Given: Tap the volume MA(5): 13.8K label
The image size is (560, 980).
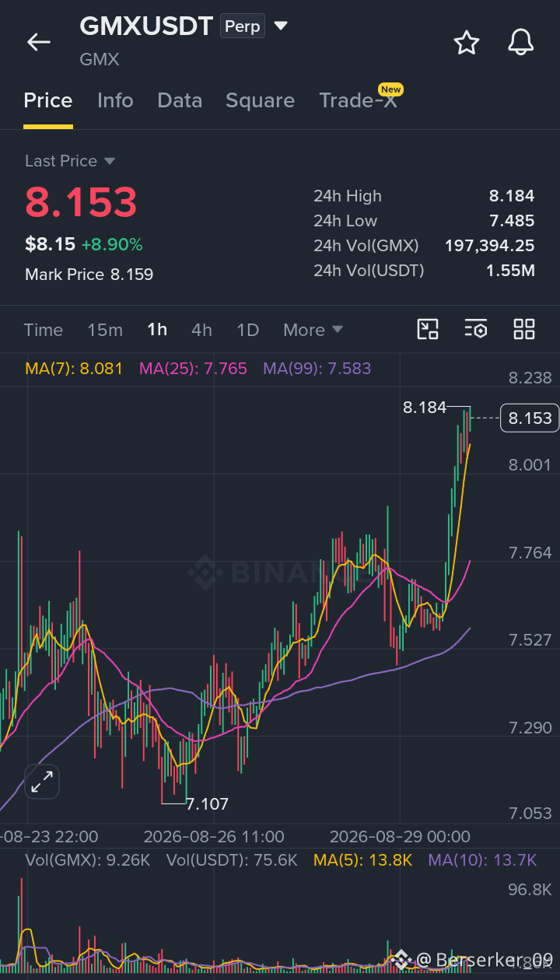Looking at the screenshot, I should 362,859.
